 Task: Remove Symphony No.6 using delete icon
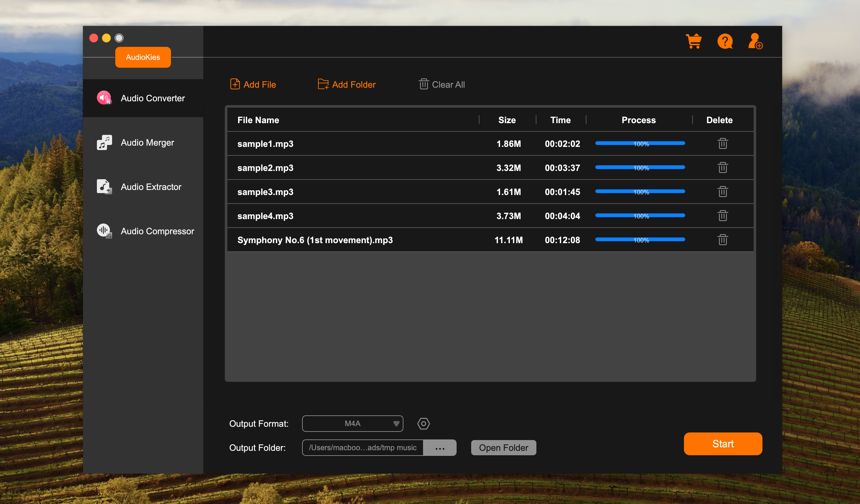(x=723, y=240)
